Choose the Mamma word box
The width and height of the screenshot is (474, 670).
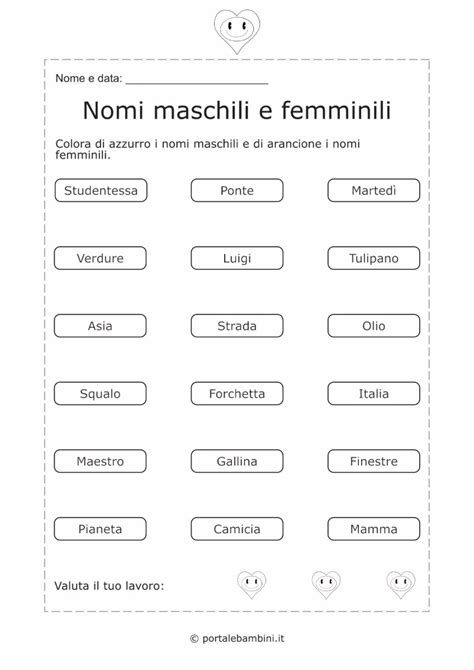click(x=374, y=529)
